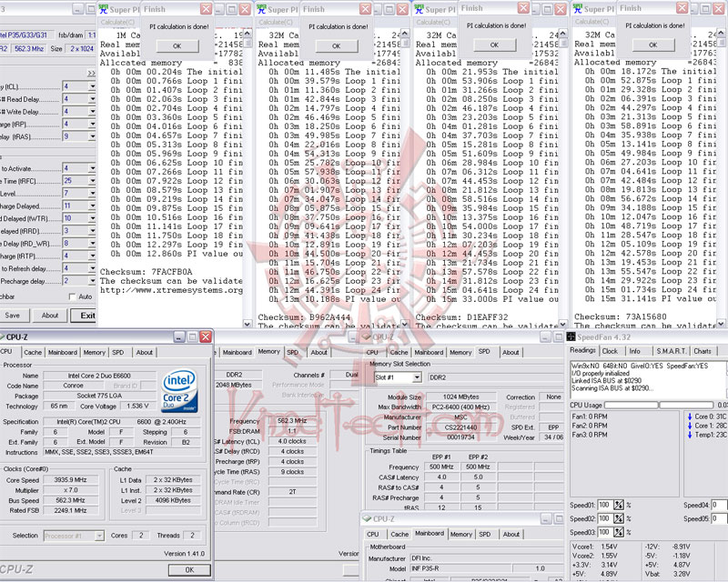The width and height of the screenshot is (728, 582).
Task: Expand MemSet panel with the >> arrows
Action: click(x=91, y=73)
